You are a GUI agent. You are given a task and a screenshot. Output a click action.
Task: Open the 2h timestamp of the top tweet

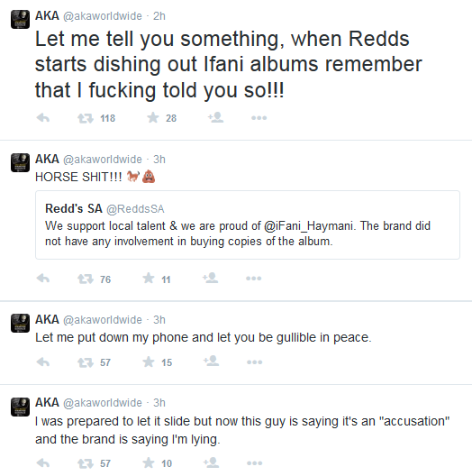click(x=159, y=16)
